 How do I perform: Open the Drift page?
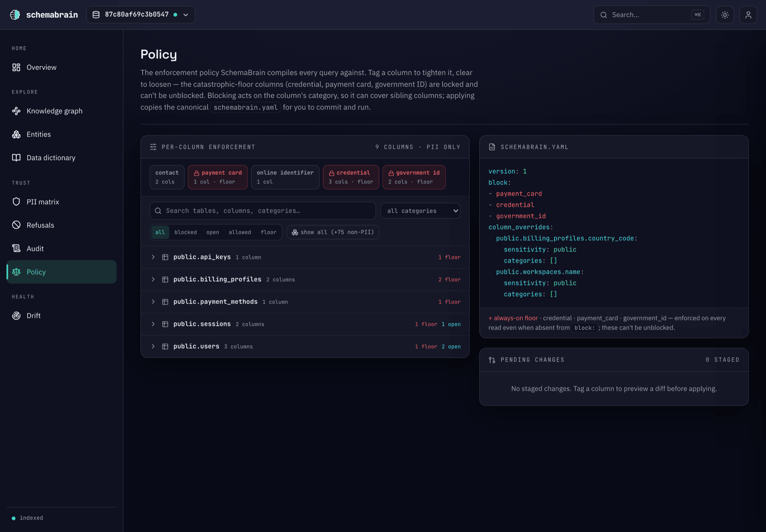coord(61,316)
